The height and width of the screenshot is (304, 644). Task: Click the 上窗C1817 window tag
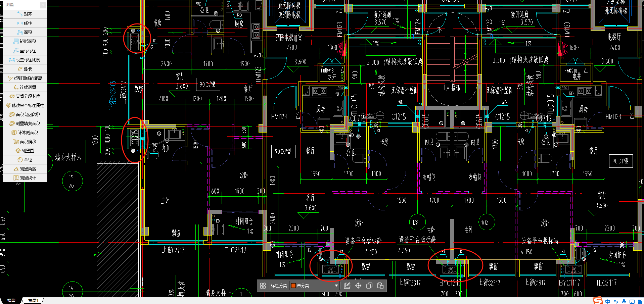(x=535, y=283)
